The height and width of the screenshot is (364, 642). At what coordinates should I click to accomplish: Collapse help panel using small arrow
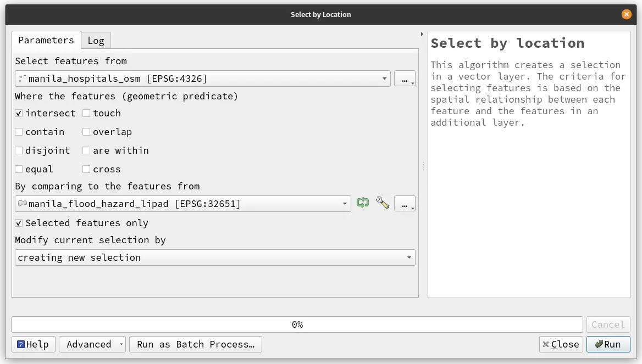point(422,34)
